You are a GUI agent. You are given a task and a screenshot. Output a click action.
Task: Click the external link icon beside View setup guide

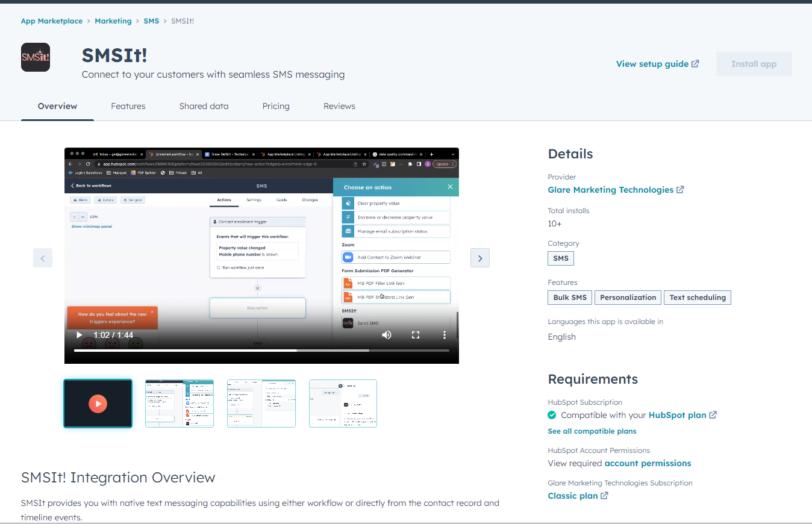[696, 63]
